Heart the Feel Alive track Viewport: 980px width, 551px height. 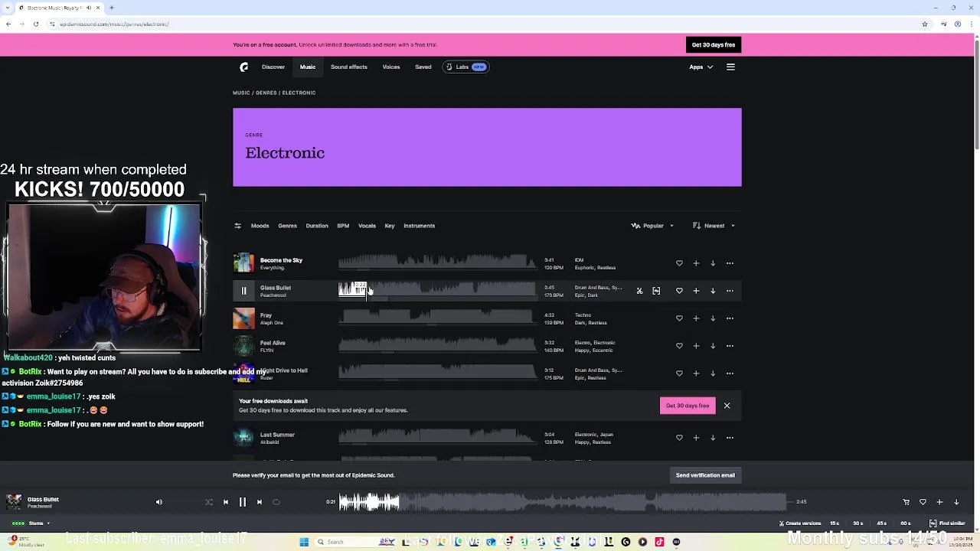click(679, 346)
